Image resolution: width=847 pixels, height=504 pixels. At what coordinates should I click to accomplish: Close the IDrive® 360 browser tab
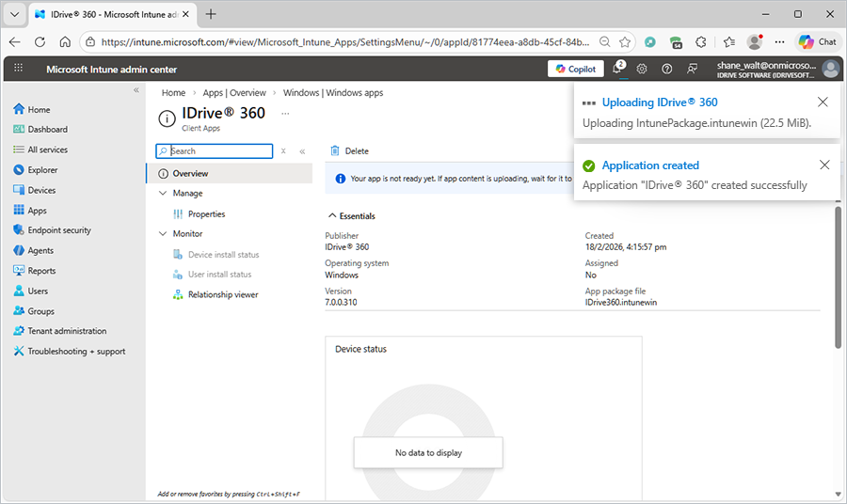click(185, 14)
